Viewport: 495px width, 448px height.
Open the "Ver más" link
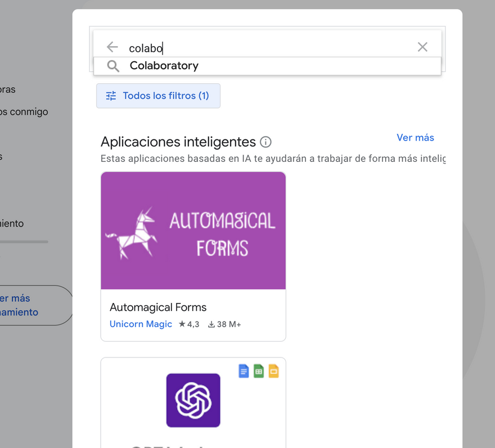click(x=415, y=138)
